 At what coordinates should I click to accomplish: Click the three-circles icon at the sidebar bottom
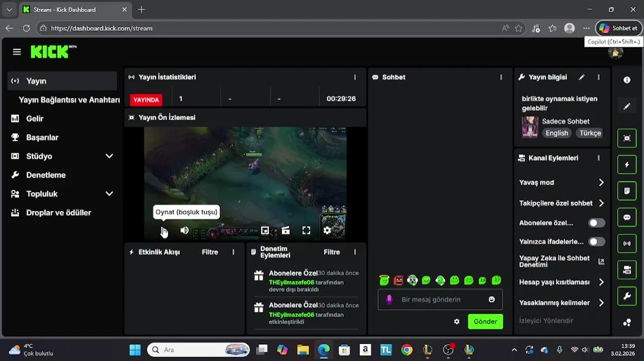click(627, 322)
